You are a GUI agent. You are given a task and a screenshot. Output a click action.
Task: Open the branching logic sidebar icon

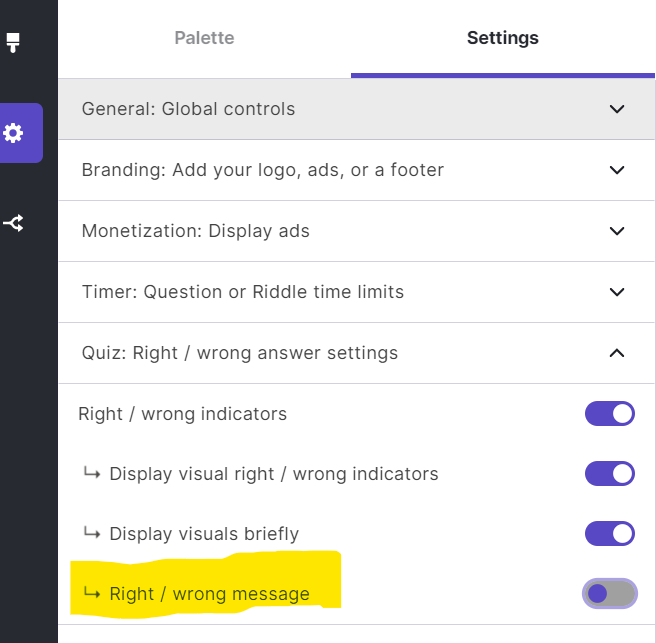[14, 223]
